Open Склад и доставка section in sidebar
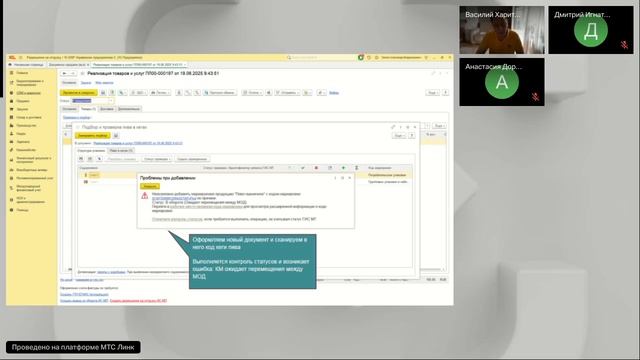 29,117
